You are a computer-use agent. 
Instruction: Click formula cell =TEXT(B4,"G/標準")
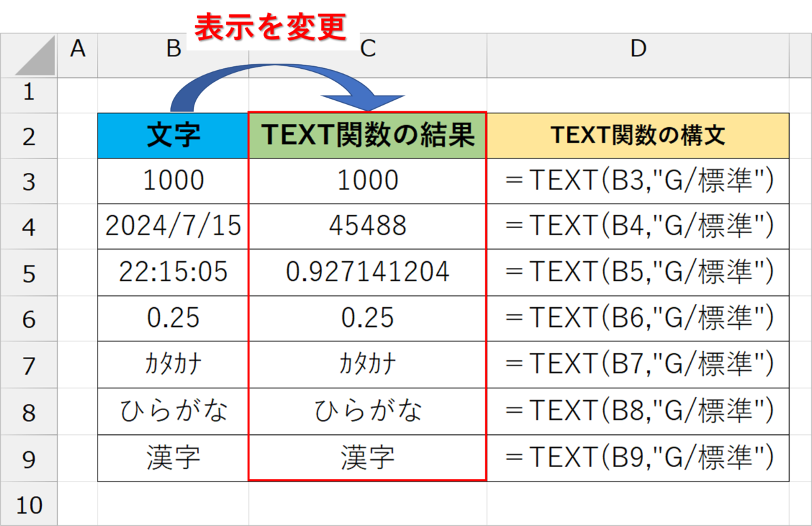pyautogui.click(x=638, y=227)
